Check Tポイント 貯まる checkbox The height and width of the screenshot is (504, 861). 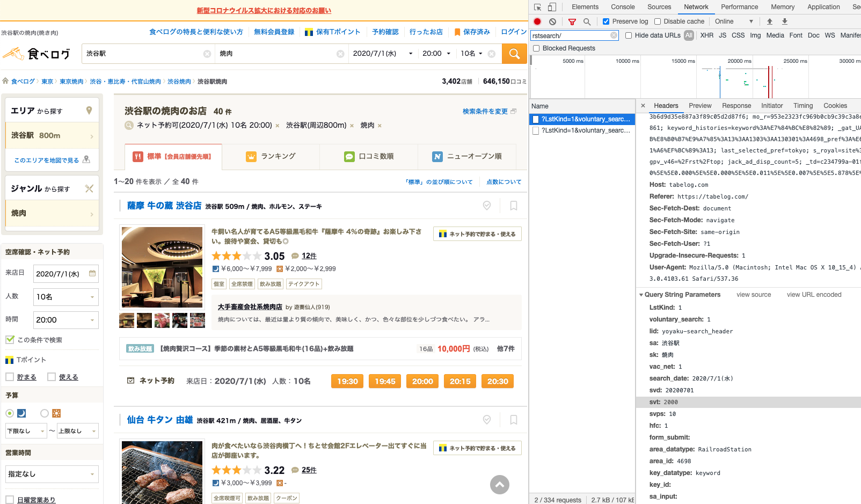click(10, 377)
